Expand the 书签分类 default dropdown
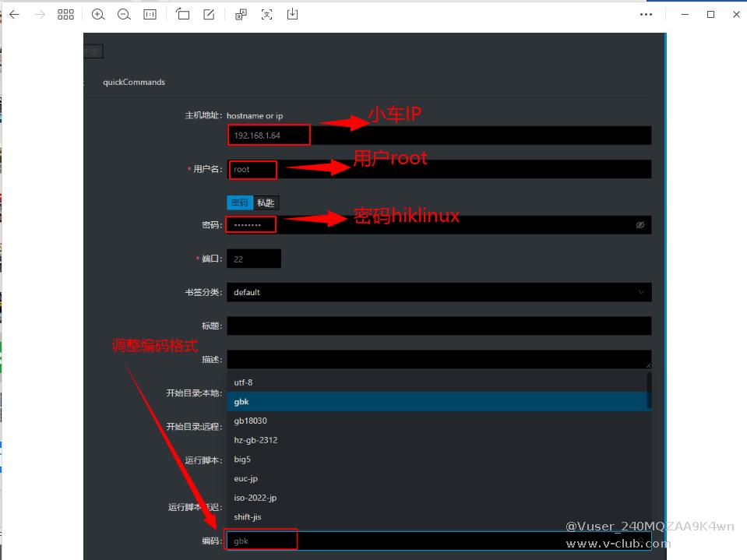747x560 pixels. (x=439, y=292)
